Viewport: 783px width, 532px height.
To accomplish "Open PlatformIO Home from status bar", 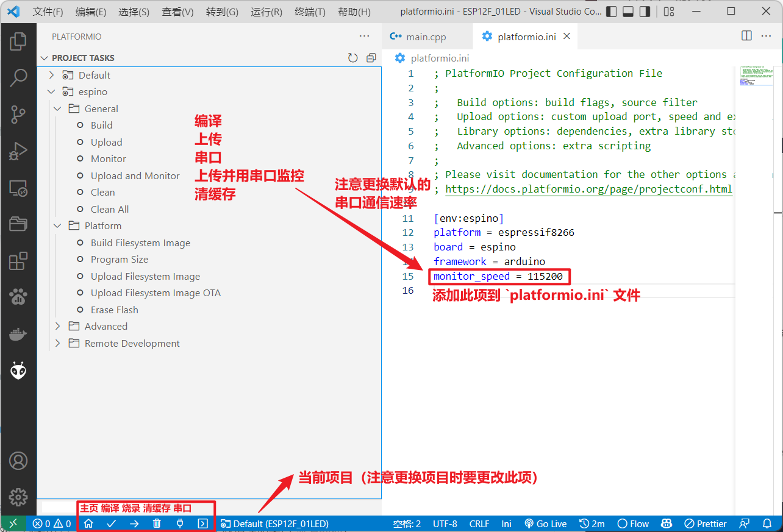I will click(x=88, y=523).
